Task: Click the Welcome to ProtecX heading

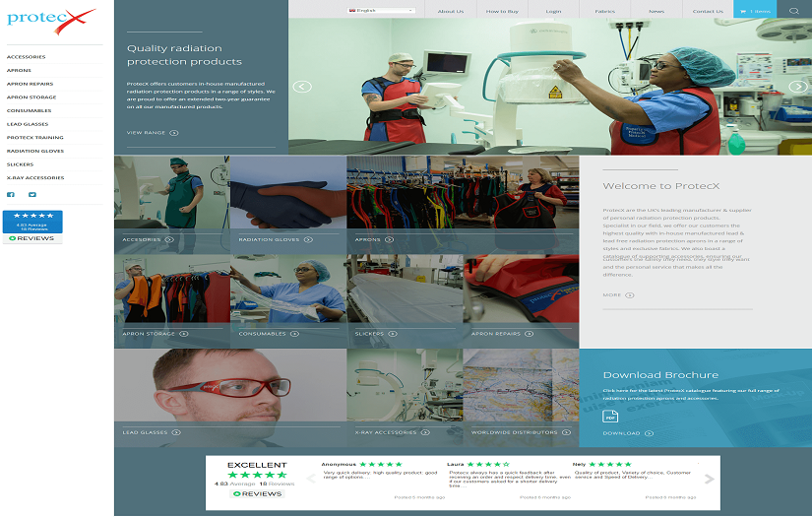Action: click(x=661, y=186)
